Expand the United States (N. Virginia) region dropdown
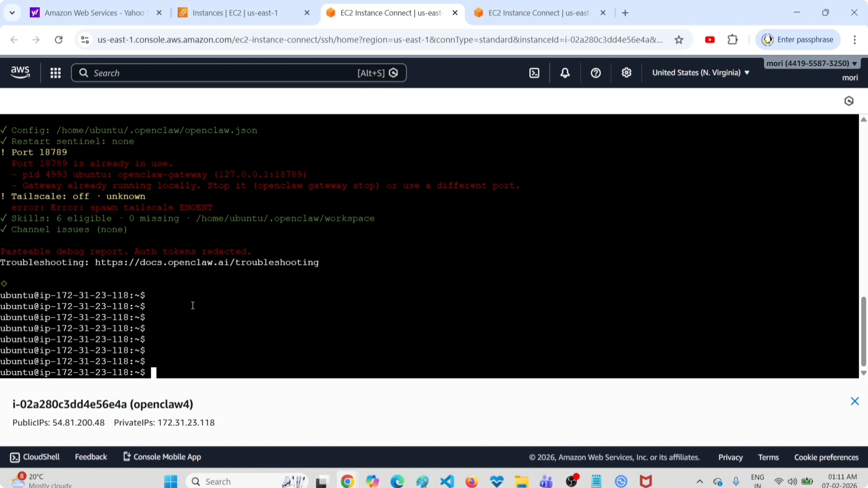Image resolution: width=868 pixels, height=488 pixels. (x=701, y=73)
